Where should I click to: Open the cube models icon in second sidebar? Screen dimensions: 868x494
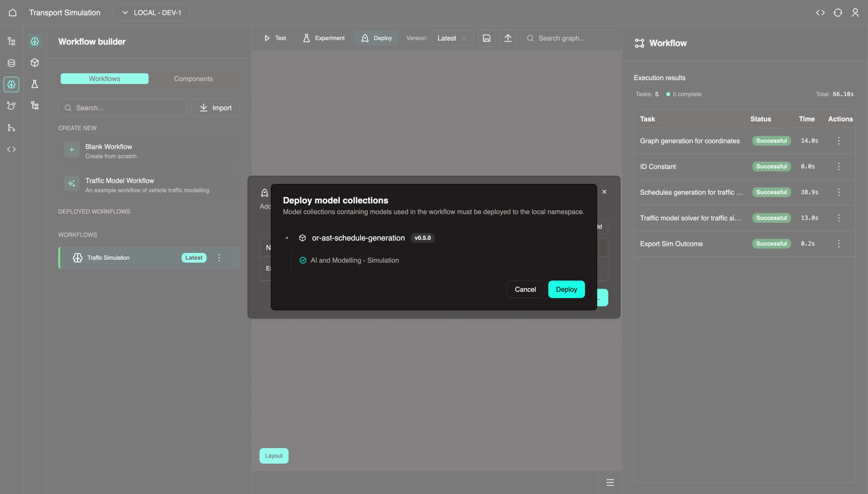(x=35, y=63)
